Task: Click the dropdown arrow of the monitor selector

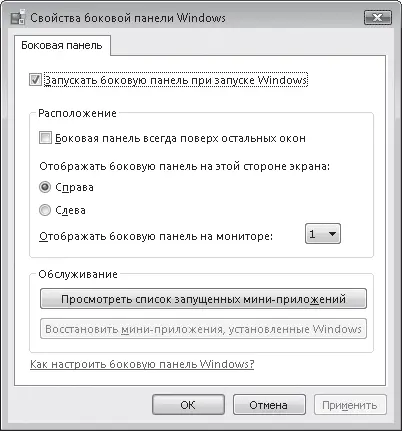Action: click(332, 234)
